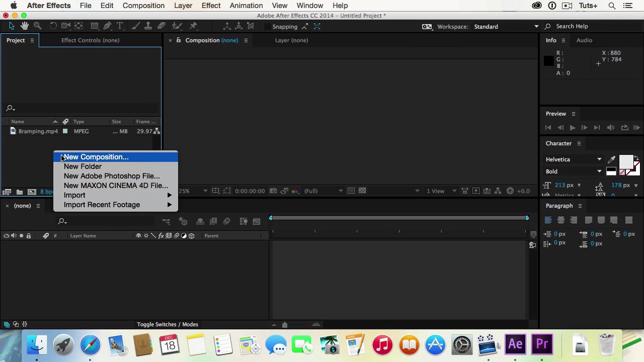Select the Selection arrow tool
The width and height of the screenshot is (644, 362).
12,26
